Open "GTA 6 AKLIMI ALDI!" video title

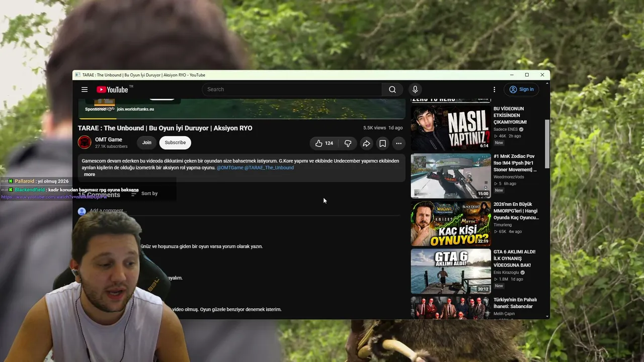coord(515,258)
